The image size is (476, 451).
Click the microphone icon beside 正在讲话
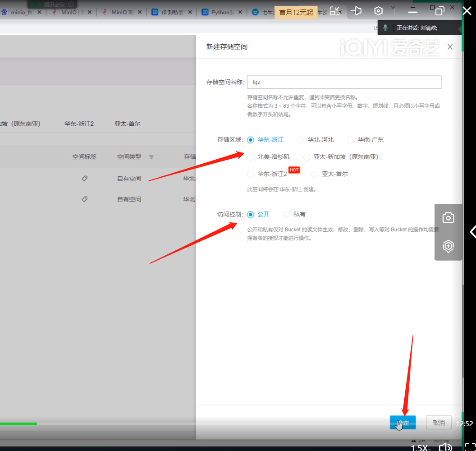pyautogui.click(x=385, y=28)
